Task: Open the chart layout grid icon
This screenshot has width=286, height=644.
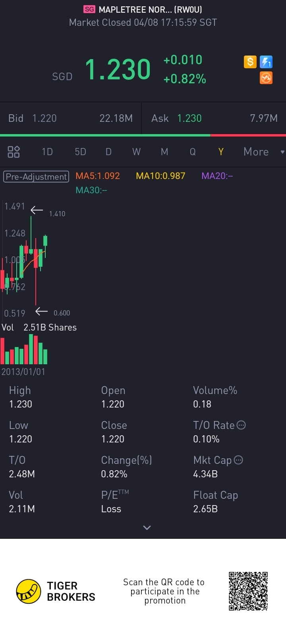Action: tap(14, 152)
